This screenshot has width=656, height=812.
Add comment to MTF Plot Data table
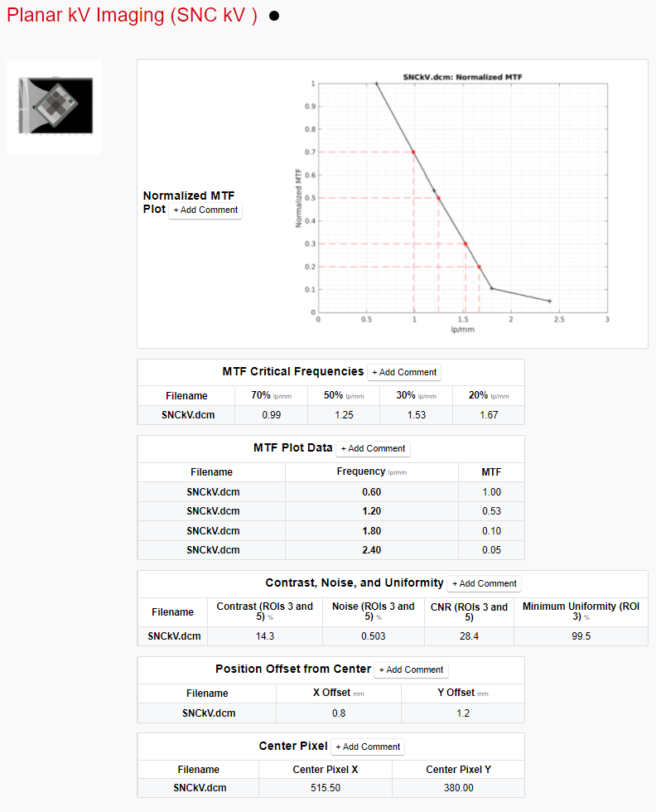[x=373, y=448]
